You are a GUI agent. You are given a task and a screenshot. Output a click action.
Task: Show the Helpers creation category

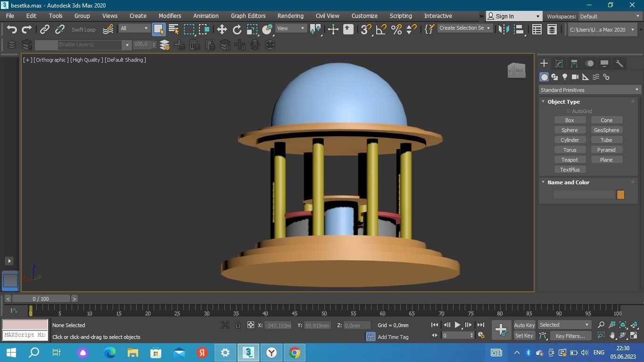pos(586,77)
